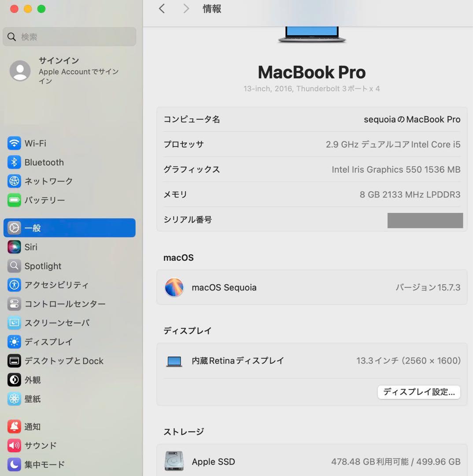Open 外観 settings icon
Screen dimensions: 473x476
14,379
